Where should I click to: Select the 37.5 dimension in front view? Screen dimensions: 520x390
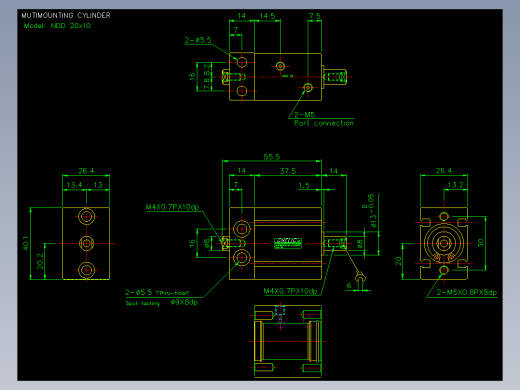point(288,171)
